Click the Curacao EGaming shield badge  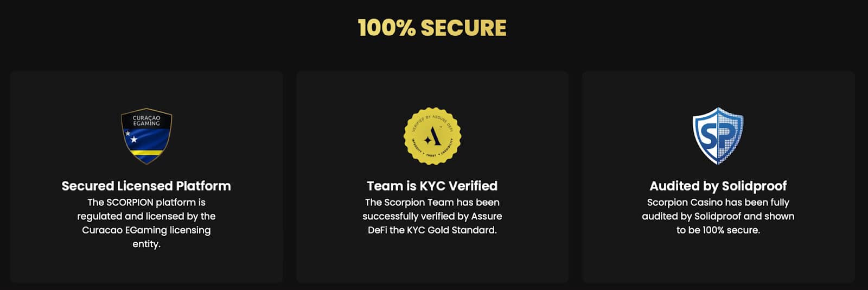[x=146, y=136]
